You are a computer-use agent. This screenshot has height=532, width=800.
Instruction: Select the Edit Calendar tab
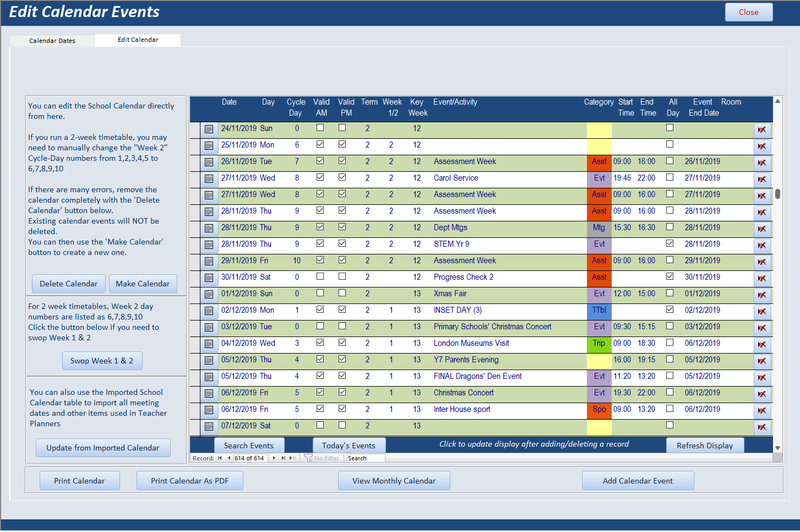pyautogui.click(x=138, y=40)
